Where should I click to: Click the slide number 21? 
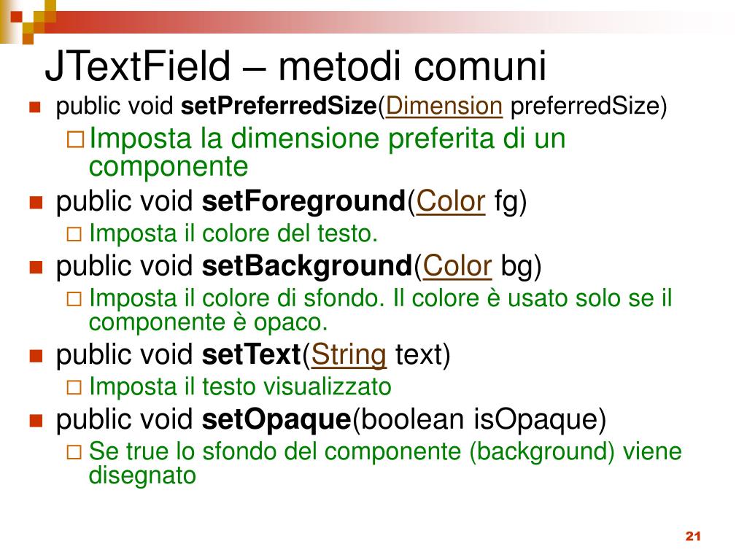pos(693,536)
